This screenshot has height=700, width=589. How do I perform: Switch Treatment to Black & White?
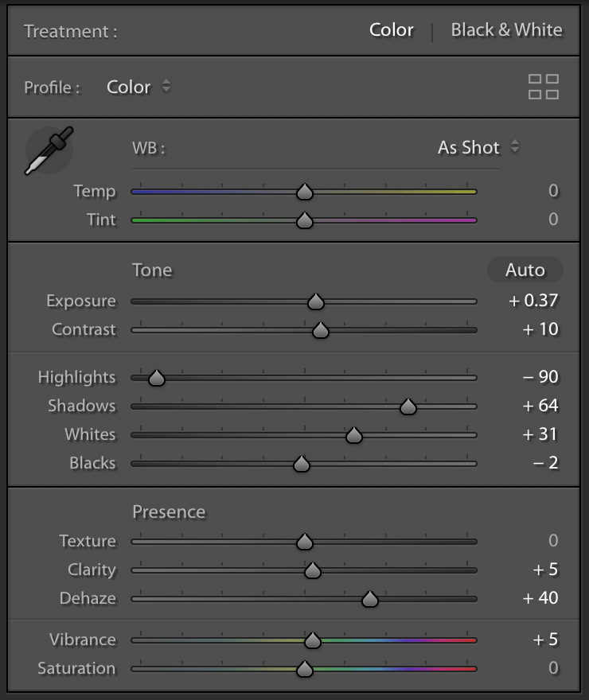pos(507,30)
